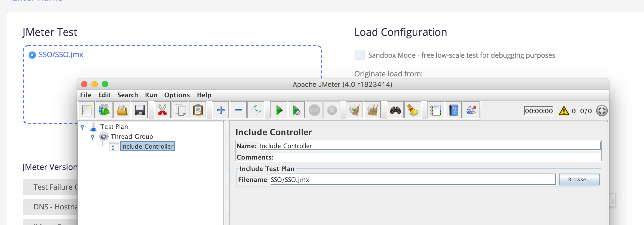Click the New test plan toolbar icon
The width and height of the screenshot is (644, 225).
coord(87,110)
